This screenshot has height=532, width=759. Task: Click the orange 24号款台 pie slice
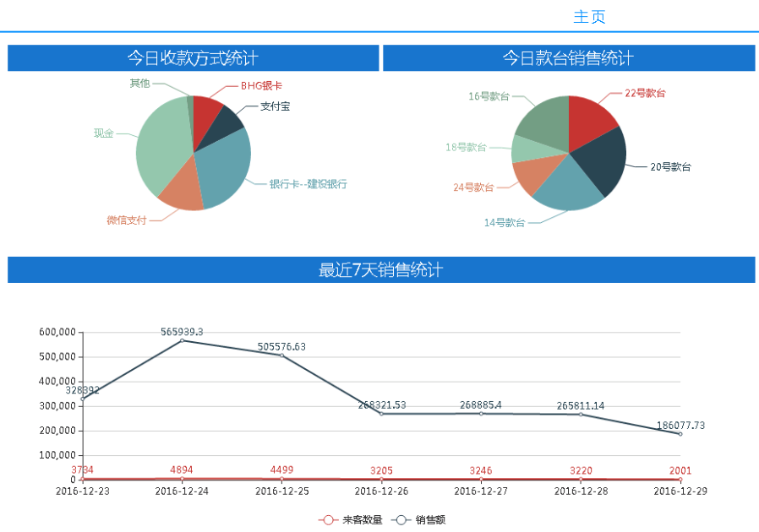(535, 171)
